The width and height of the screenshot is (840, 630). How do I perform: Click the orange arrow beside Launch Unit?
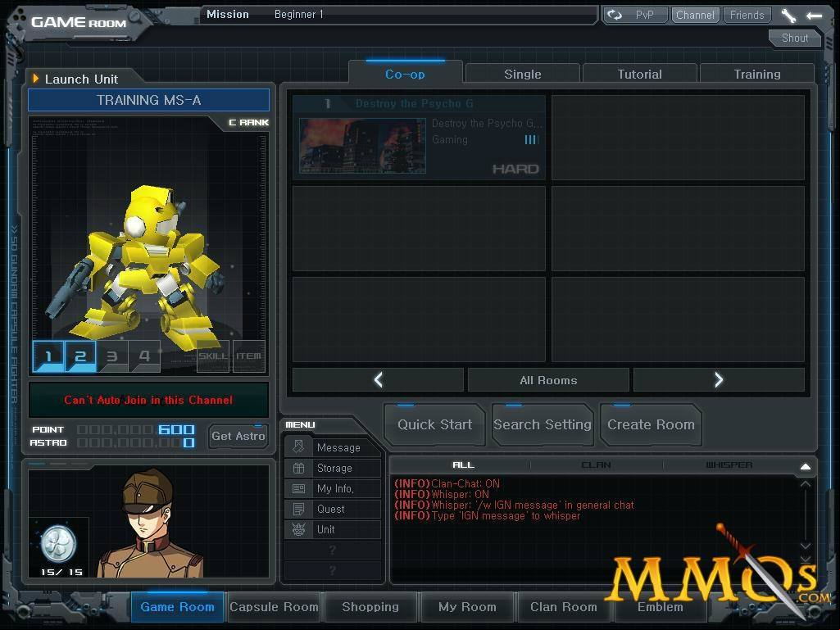36,78
